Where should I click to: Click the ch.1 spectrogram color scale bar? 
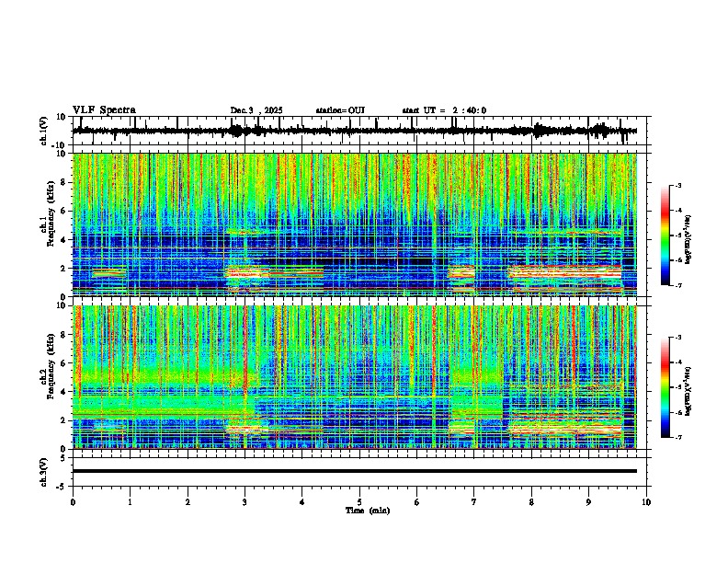pos(665,236)
